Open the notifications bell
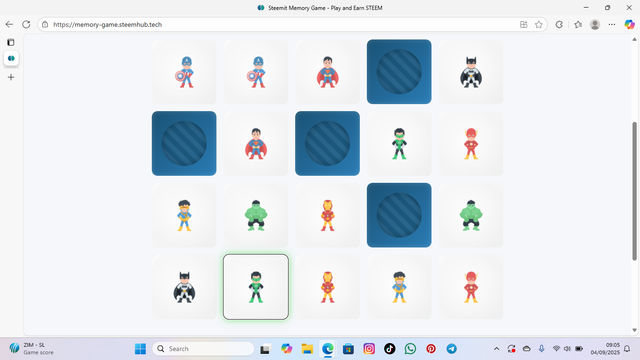This screenshot has height=360, width=640. (627, 349)
